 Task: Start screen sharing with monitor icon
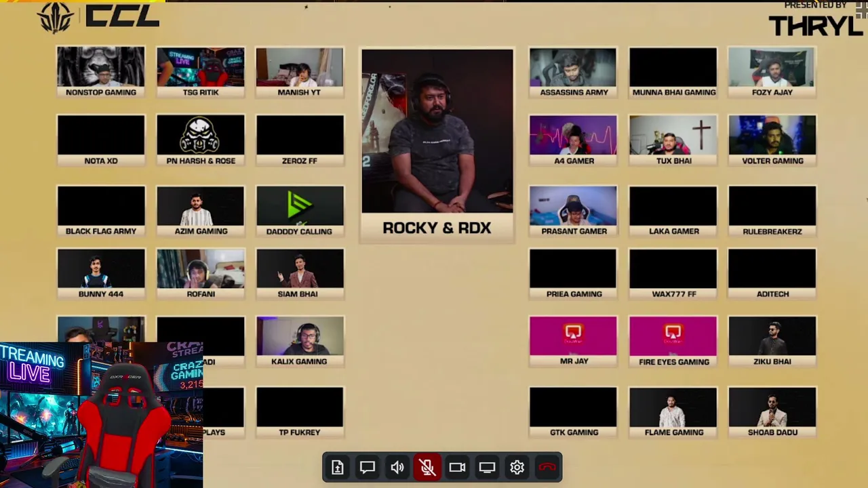coord(487,468)
